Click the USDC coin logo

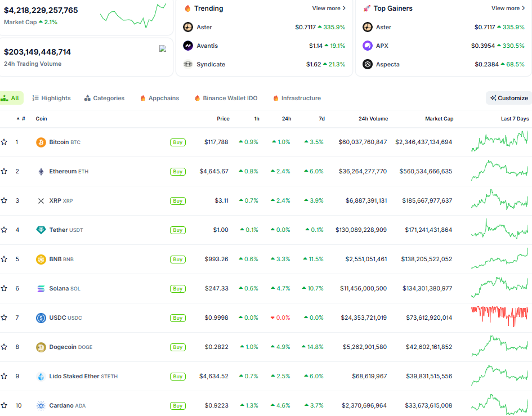[41, 317]
